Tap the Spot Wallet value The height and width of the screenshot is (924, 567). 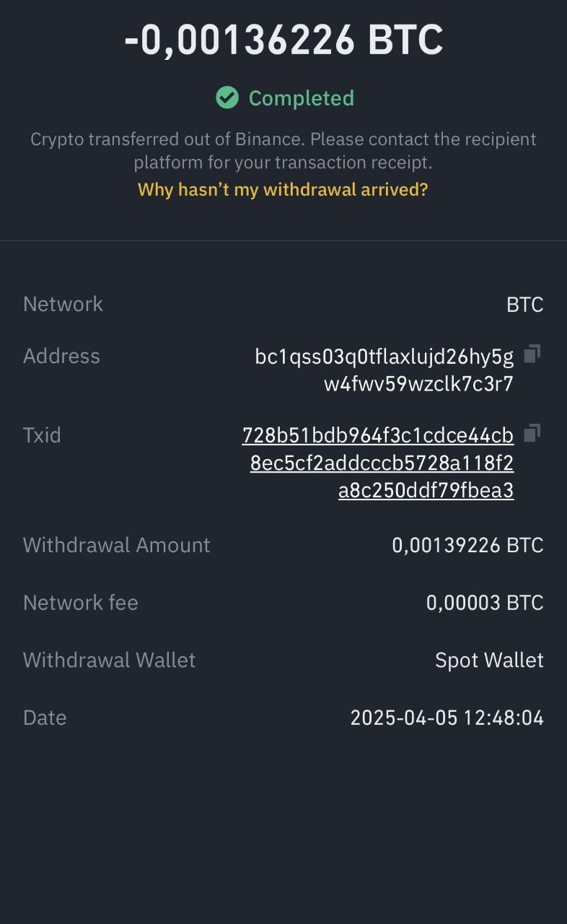coord(489,661)
